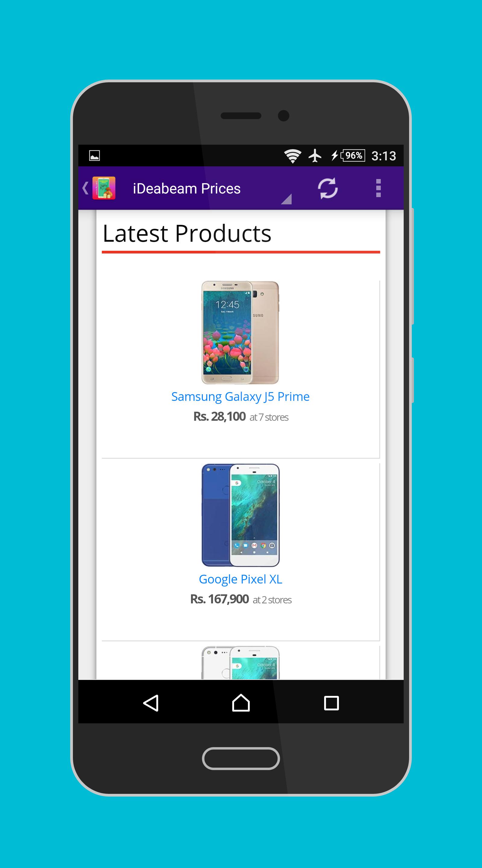Tap the refresh icon in app bar

point(327,188)
